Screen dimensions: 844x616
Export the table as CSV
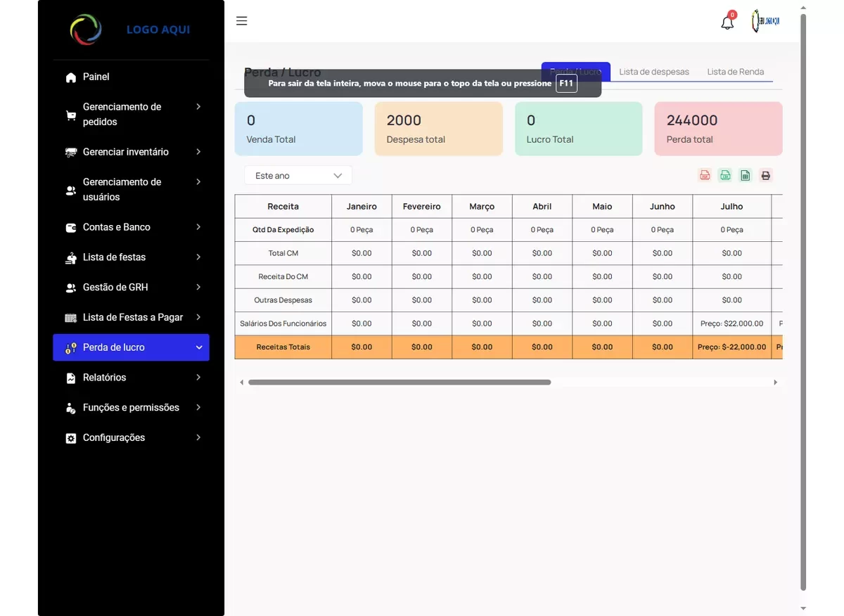pyautogui.click(x=725, y=176)
